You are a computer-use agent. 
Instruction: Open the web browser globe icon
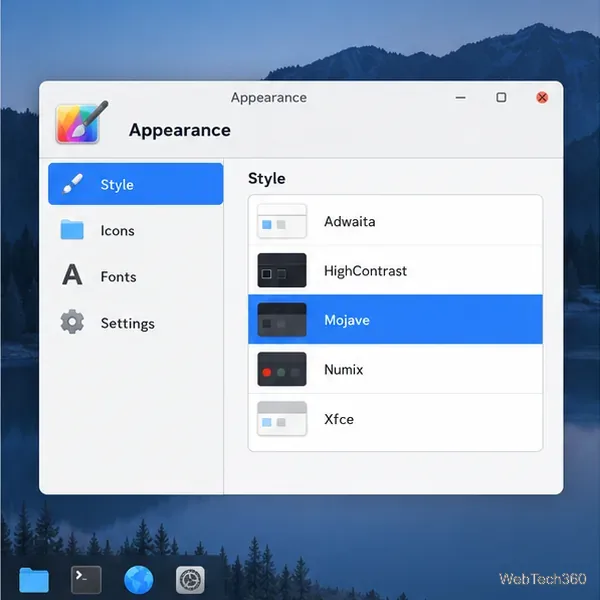(x=139, y=580)
